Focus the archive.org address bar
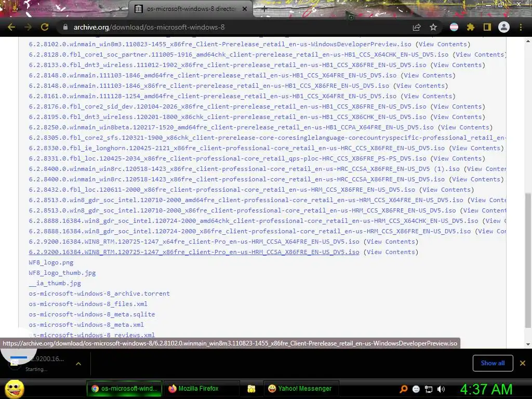The image size is (532, 399). click(234, 27)
